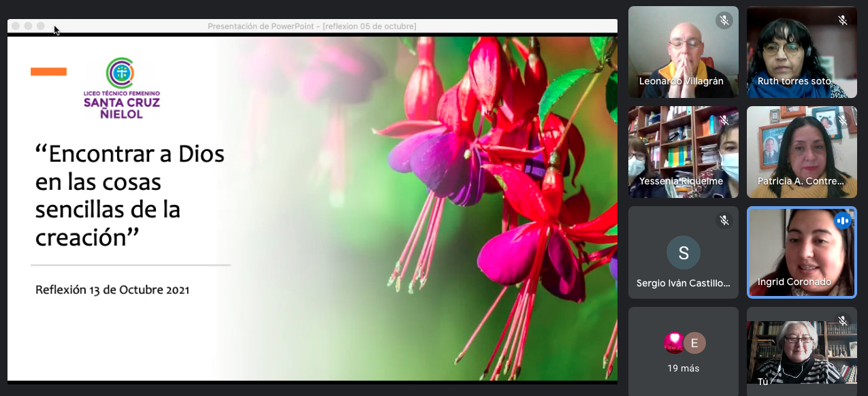
Task: Click the pink heart avatar in the 19 más tile
Action: pos(674,343)
